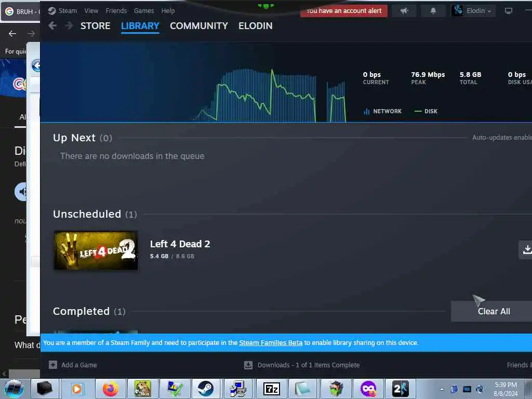532x399 pixels.
Task: Switch to the LIBRARY tab
Action: (x=140, y=26)
